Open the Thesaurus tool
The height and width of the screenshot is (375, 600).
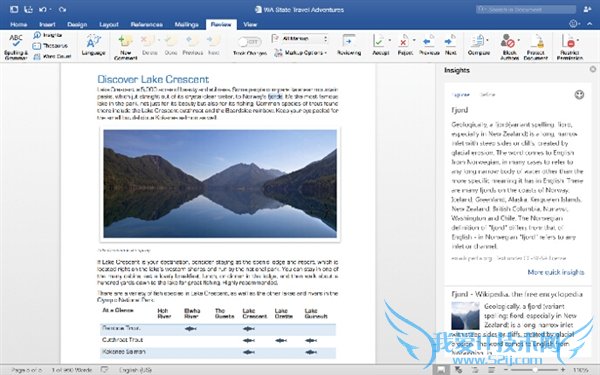click(50, 46)
